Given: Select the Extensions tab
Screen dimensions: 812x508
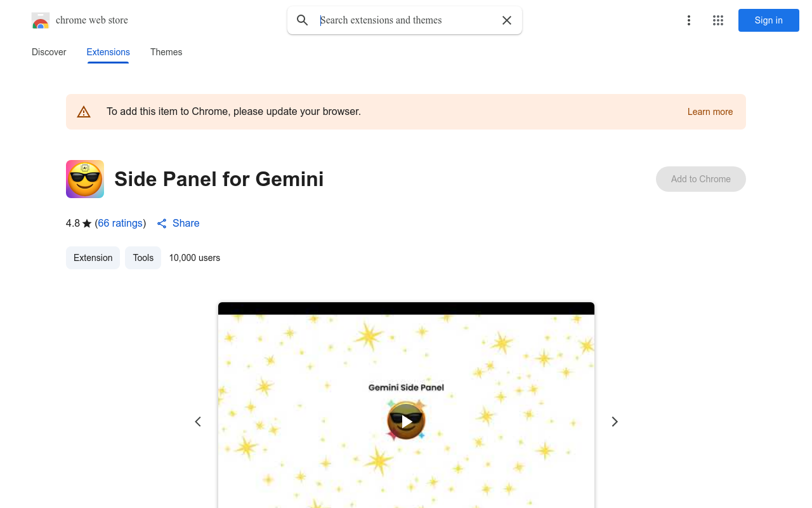Looking at the screenshot, I should [108, 52].
